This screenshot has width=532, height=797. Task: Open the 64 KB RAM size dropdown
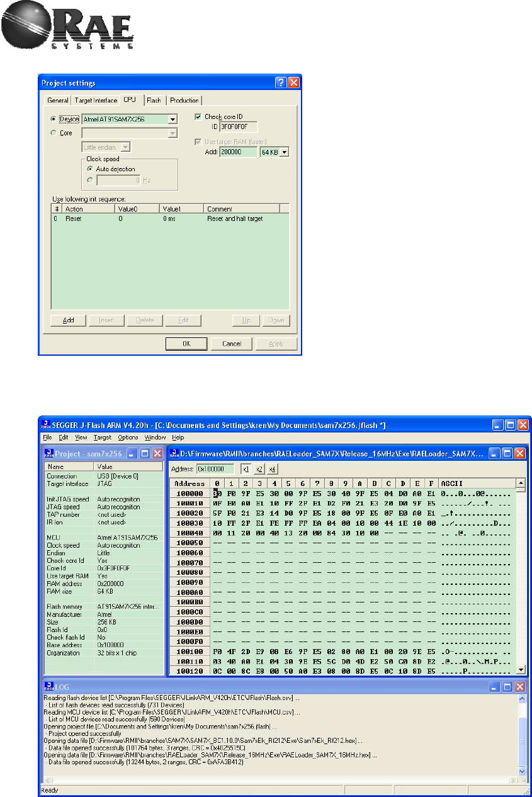[x=284, y=152]
